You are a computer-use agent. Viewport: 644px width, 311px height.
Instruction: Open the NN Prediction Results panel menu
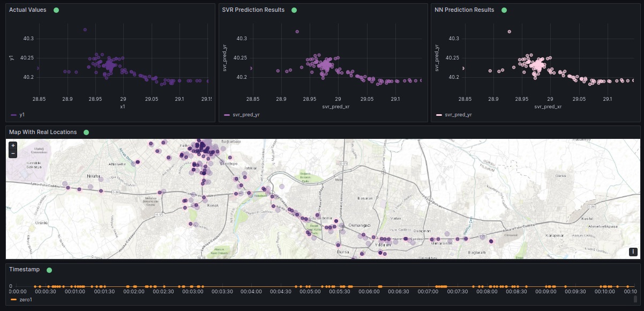[464, 10]
